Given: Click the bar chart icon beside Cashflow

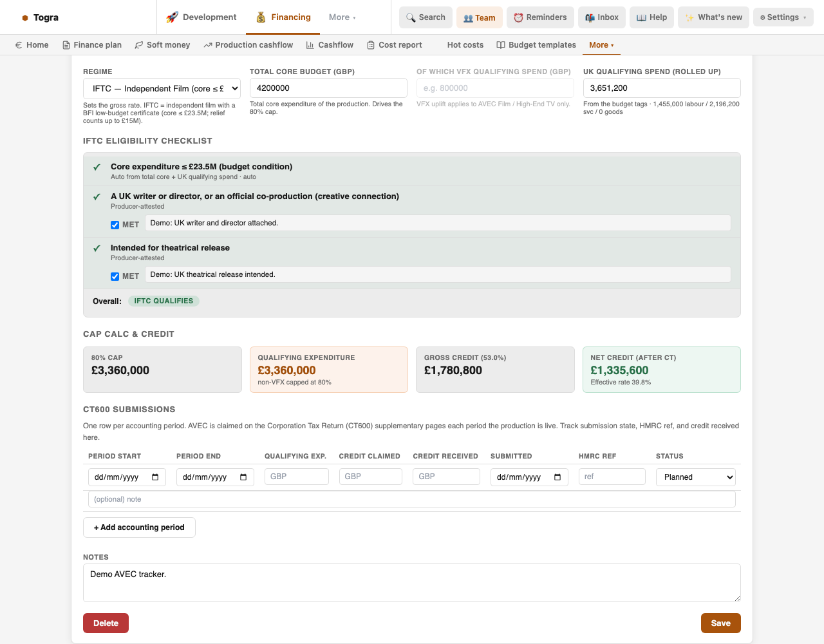Looking at the screenshot, I should [310, 45].
